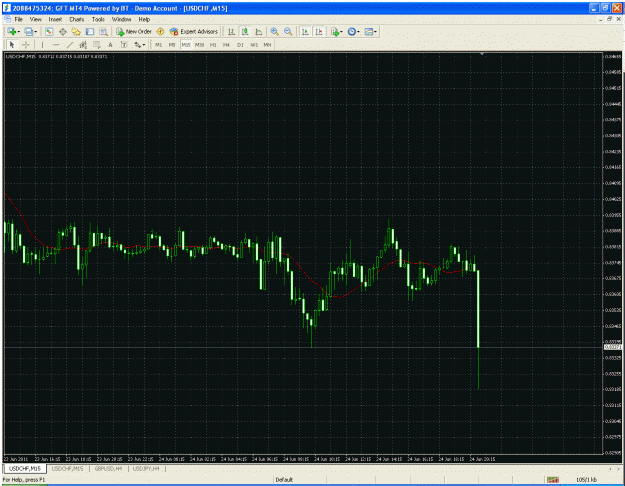This screenshot has width=625, height=486.
Task: Select the arrow cursor tool
Action: (x=12, y=45)
